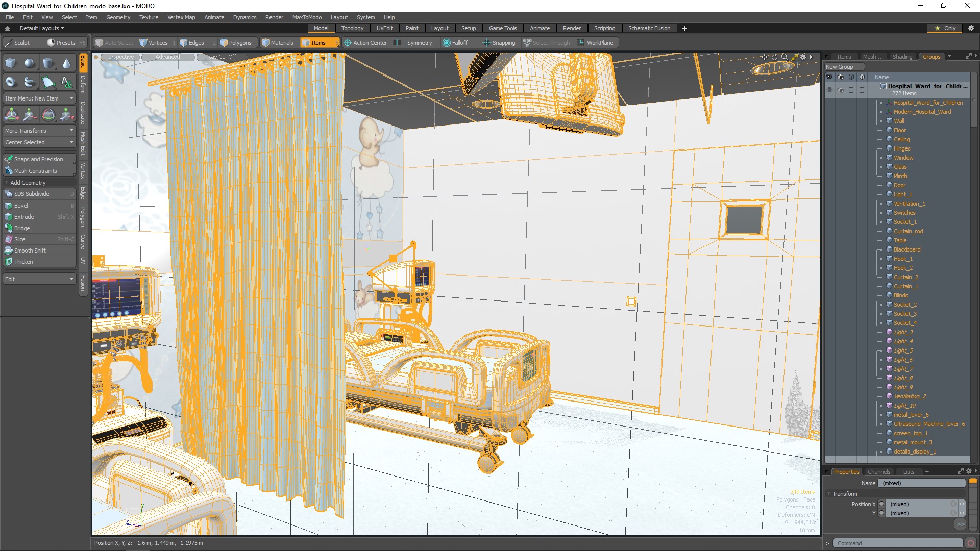Select the Move tool icon

[x=30, y=114]
